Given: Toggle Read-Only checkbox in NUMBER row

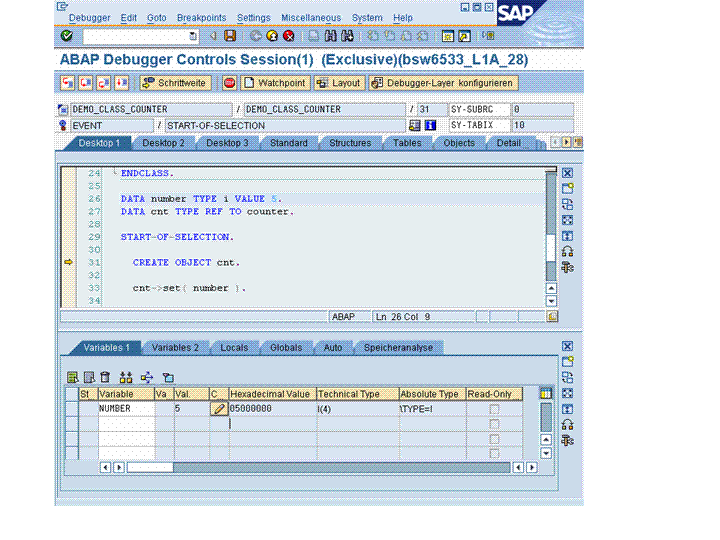Looking at the screenshot, I should click(494, 409).
